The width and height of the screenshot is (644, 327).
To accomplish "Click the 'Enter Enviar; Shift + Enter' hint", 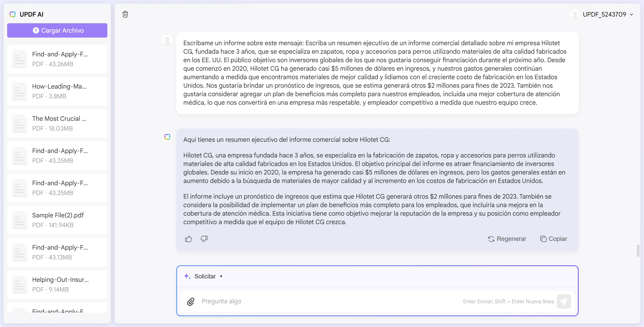I will 508,302.
